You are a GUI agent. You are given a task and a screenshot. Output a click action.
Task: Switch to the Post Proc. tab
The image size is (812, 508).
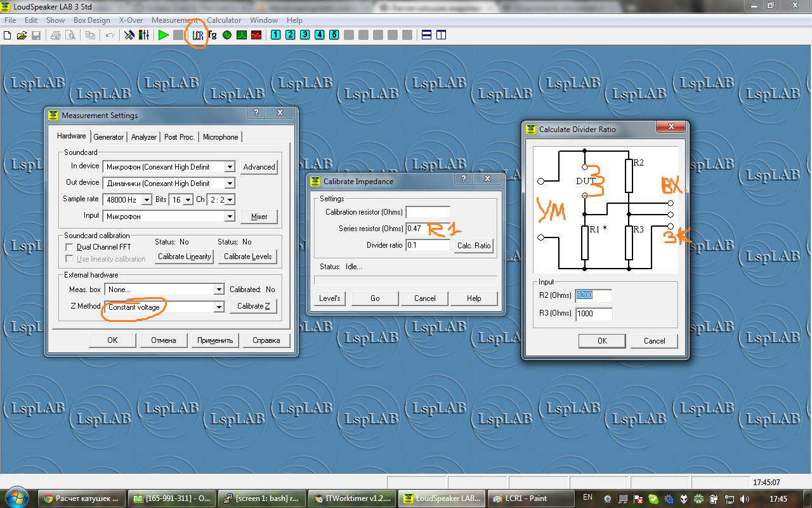click(x=180, y=137)
